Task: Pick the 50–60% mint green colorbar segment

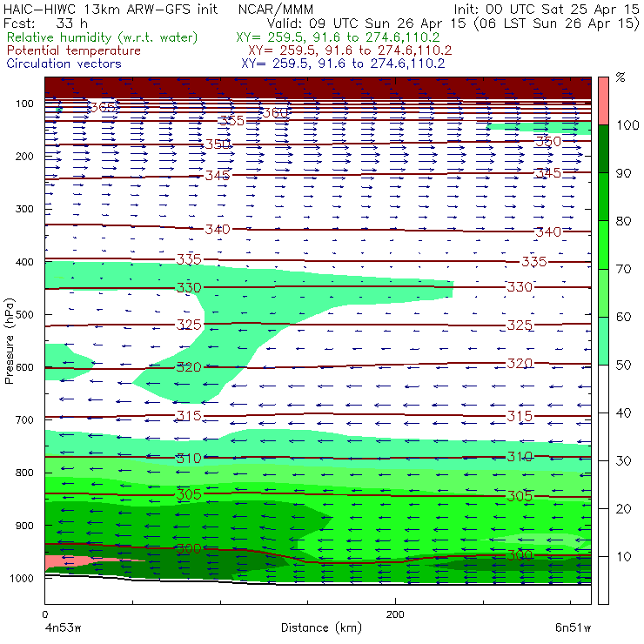Action: (x=603, y=341)
